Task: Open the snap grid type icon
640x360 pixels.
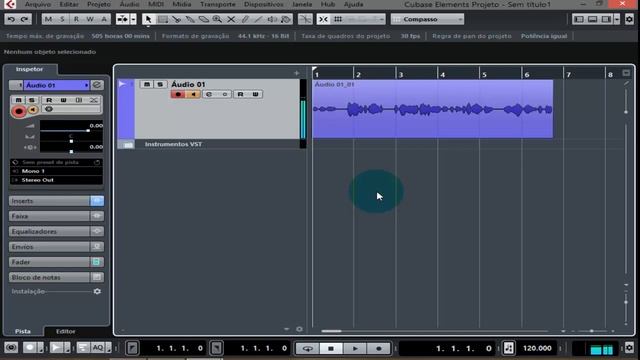Action: pos(338,19)
